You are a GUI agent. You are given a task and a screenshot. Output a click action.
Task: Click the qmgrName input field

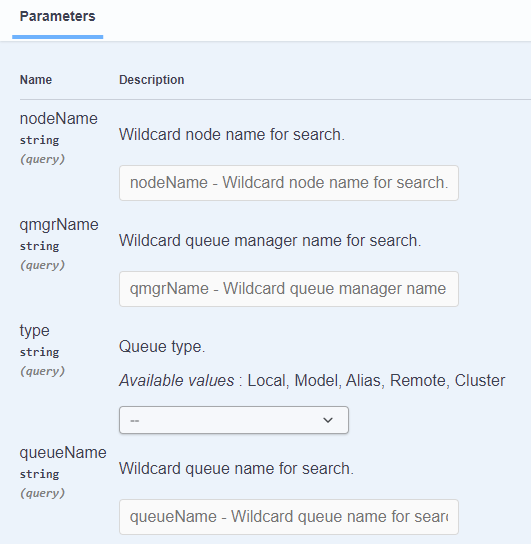pyautogui.click(x=289, y=289)
